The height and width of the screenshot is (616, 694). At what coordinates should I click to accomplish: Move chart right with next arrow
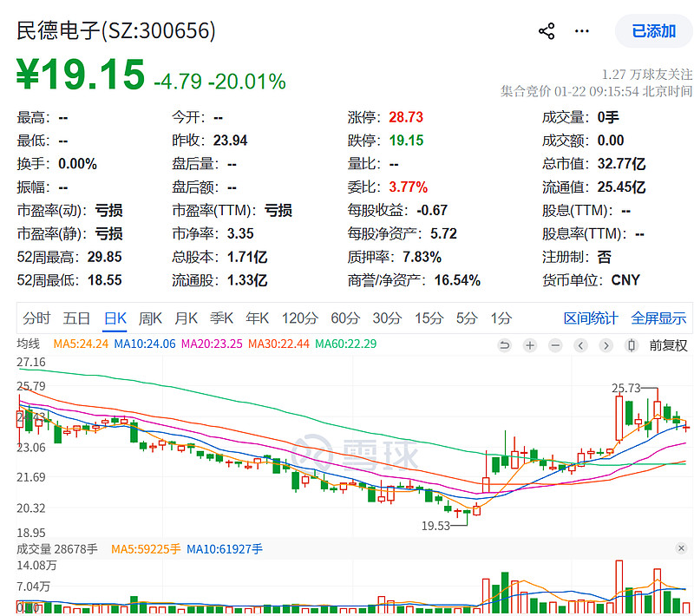[x=606, y=345]
